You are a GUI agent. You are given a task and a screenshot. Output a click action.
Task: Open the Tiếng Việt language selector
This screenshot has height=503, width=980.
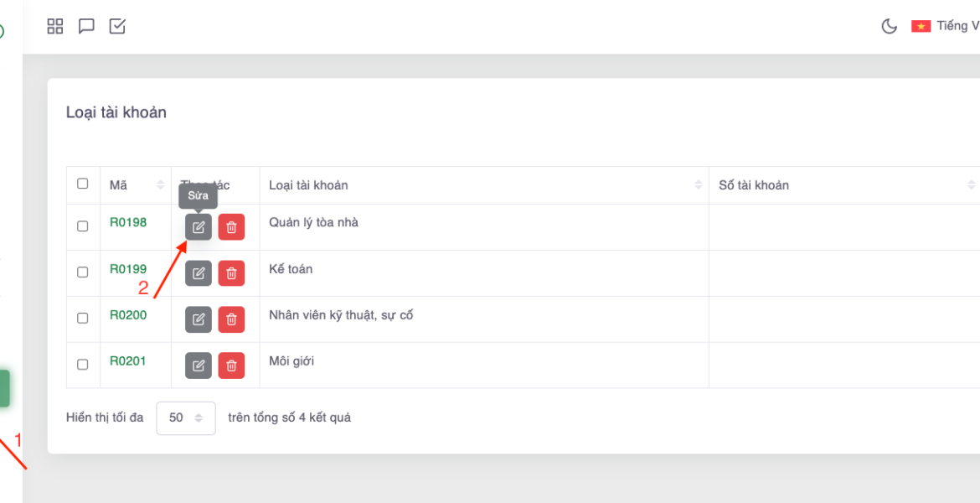pos(946,26)
